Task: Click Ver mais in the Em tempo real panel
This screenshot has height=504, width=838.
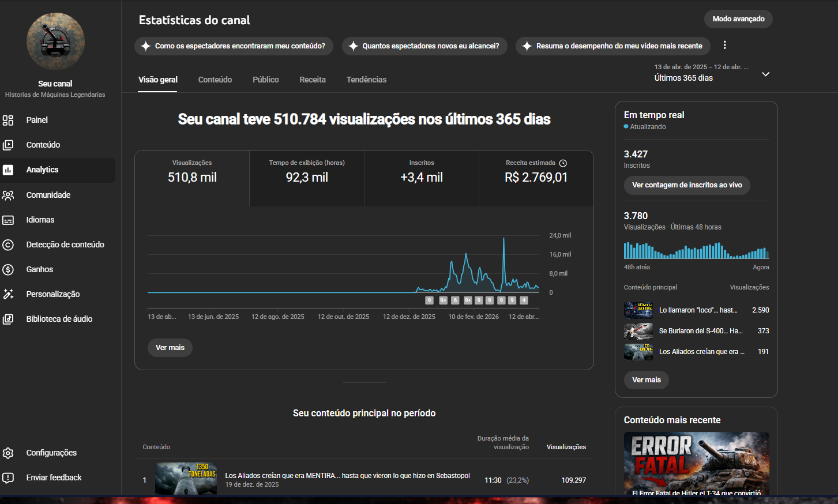Action: coord(647,380)
